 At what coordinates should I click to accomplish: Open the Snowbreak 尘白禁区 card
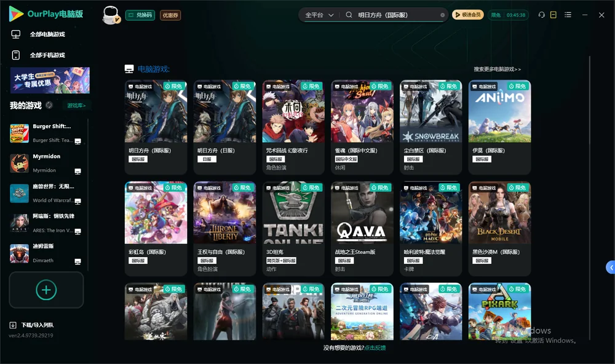pyautogui.click(x=431, y=127)
